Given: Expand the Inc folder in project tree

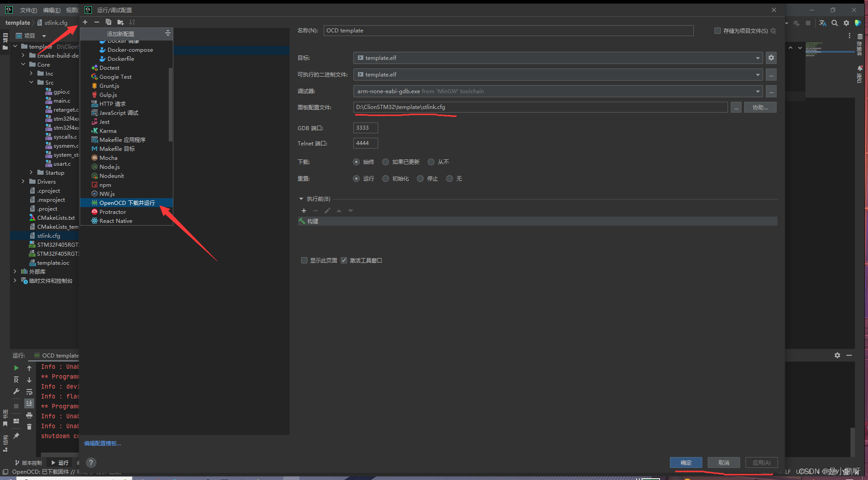Looking at the screenshot, I should coord(32,73).
